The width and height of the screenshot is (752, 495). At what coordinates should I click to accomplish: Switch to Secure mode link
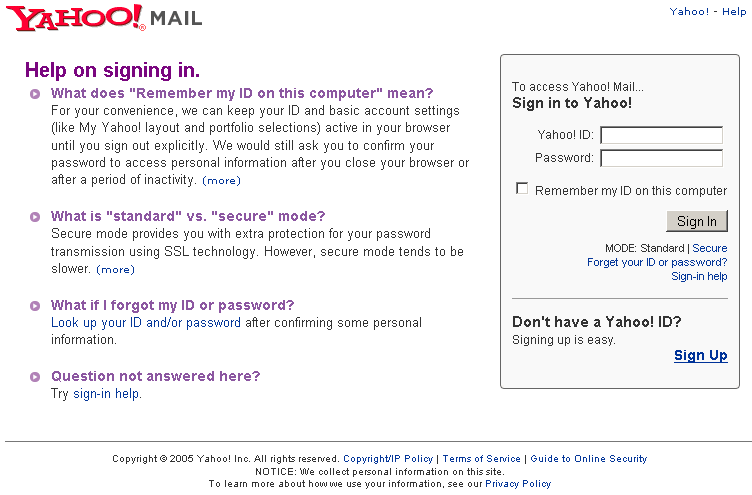coord(710,248)
